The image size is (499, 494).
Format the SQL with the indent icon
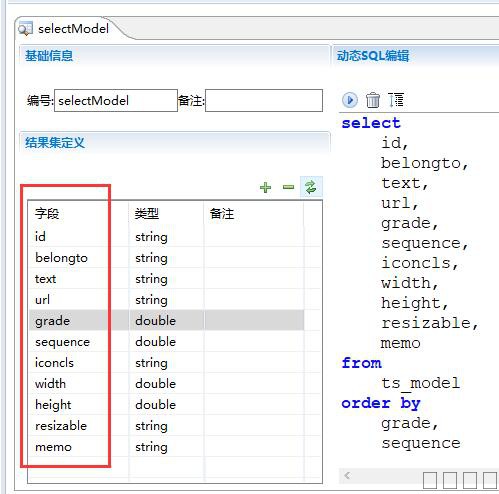click(x=396, y=100)
